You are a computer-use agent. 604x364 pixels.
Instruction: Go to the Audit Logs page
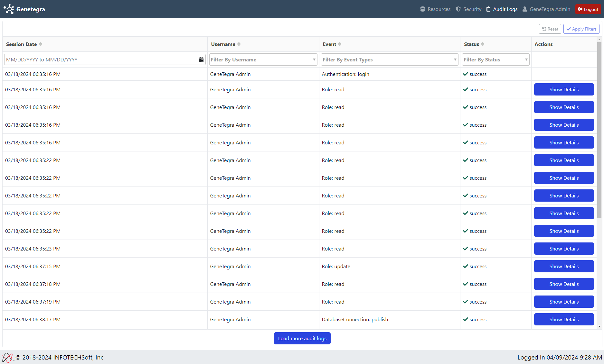[502, 9]
